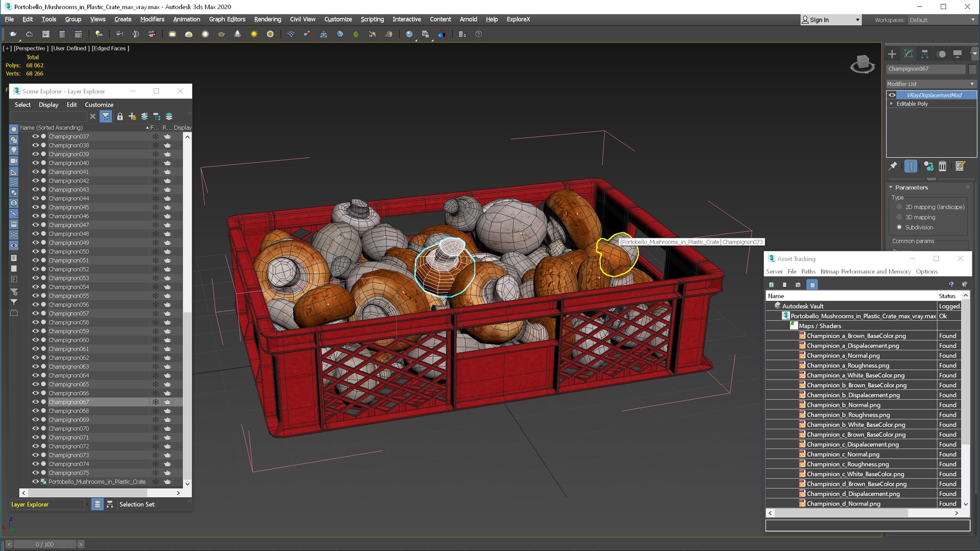Click the teapot Render Production icon
The image size is (980, 551).
click(x=13, y=34)
